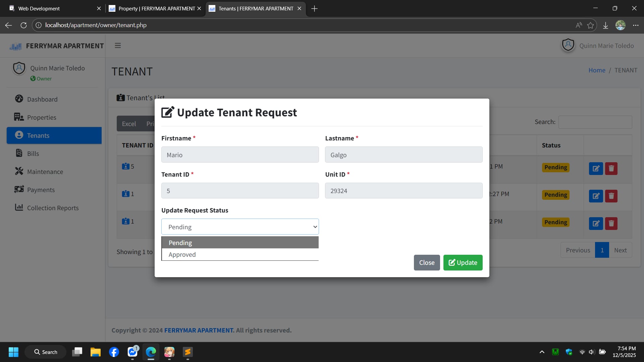The width and height of the screenshot is (644, 362).
Task: Open the Update Request Status dropdown
Action: click(x=240, y=227)
